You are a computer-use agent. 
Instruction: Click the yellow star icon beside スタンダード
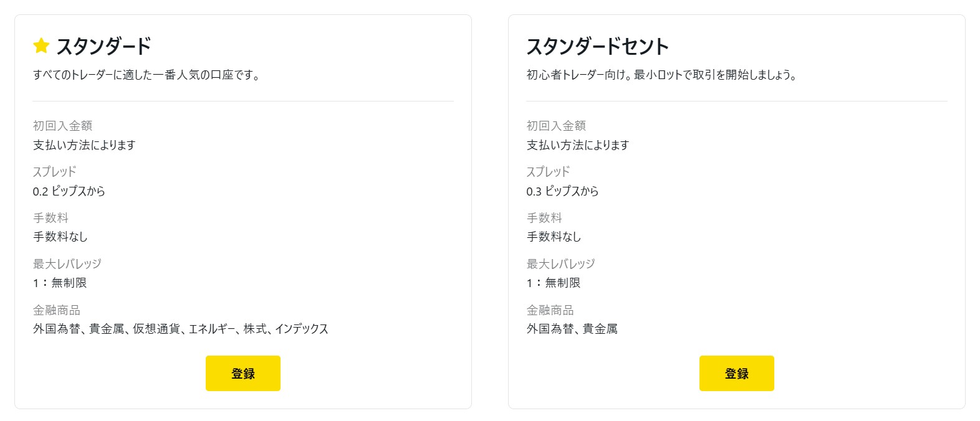point(41,45)
